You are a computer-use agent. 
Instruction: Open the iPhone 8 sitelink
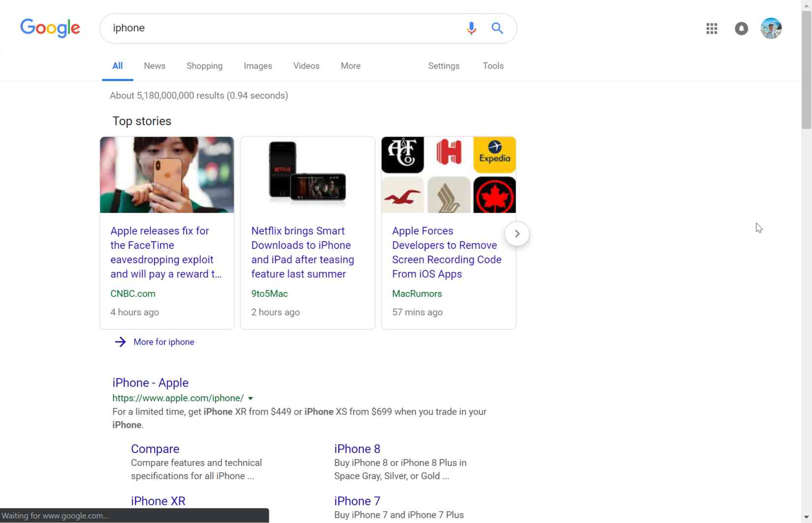[x=357, y=449]
